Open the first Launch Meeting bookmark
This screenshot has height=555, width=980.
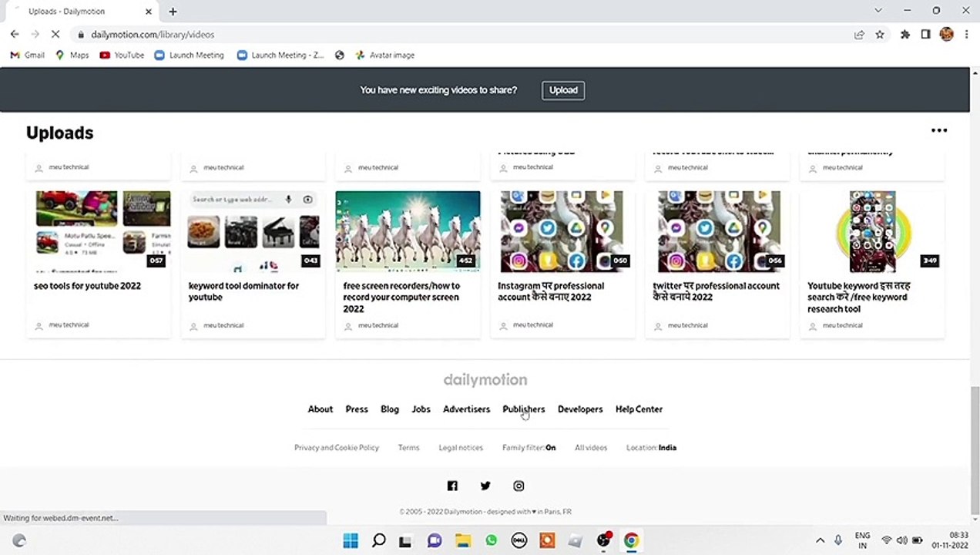coord(189,55)
